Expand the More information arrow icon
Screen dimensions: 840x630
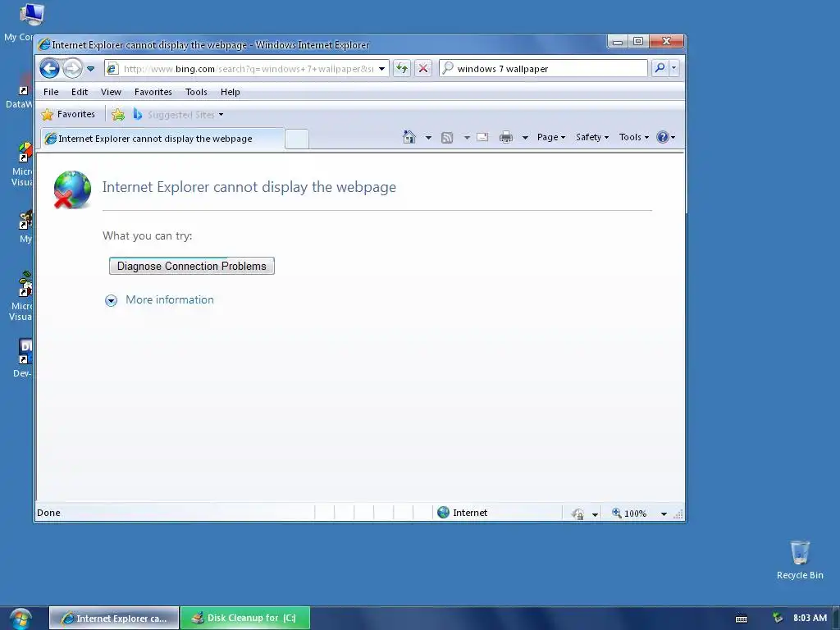tap(111, 300)
